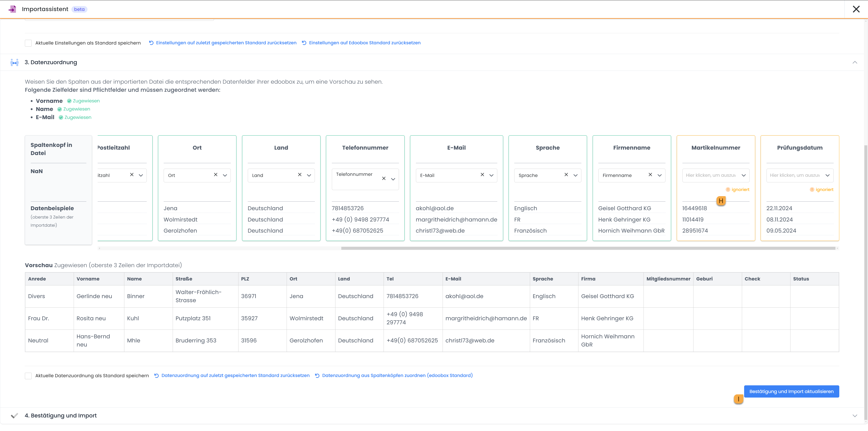868x431 pixels.
Task: Click the horizontal column scrollbar
Action: (x=588, y=248)
